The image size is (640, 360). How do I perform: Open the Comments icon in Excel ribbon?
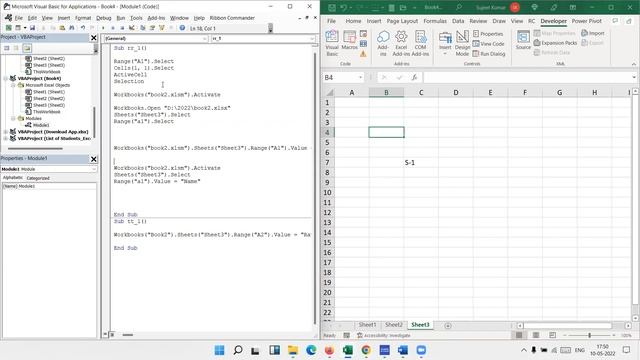coord(615,21)
